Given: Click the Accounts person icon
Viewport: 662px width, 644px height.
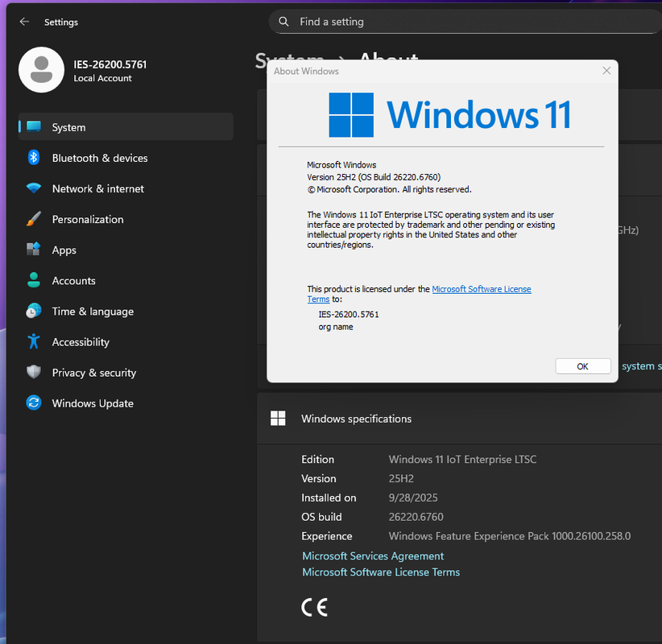Looking at the screenshot, I should tap(34, 280).
